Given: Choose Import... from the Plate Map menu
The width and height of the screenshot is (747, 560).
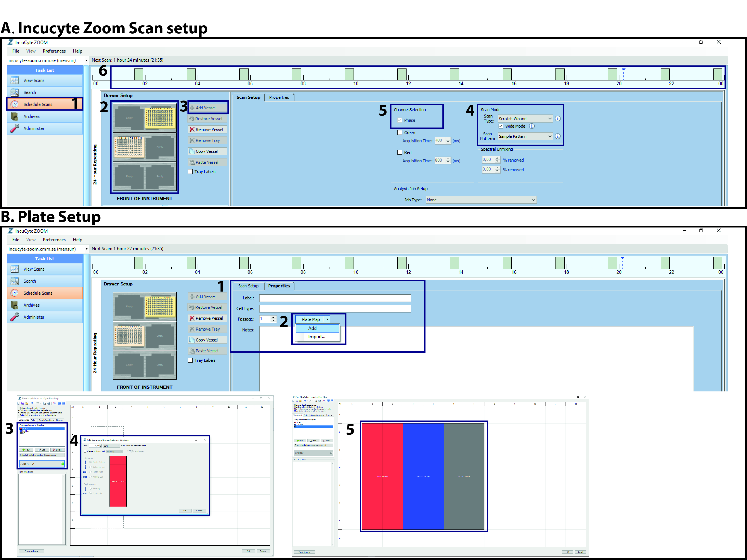Looking at the screenshot, I should [317, 336].
